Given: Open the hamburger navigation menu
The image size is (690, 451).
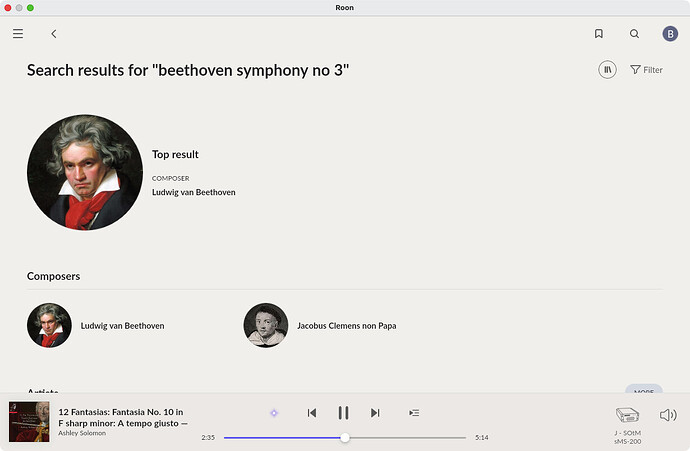Looking at the screenshot, I should 18,34.
